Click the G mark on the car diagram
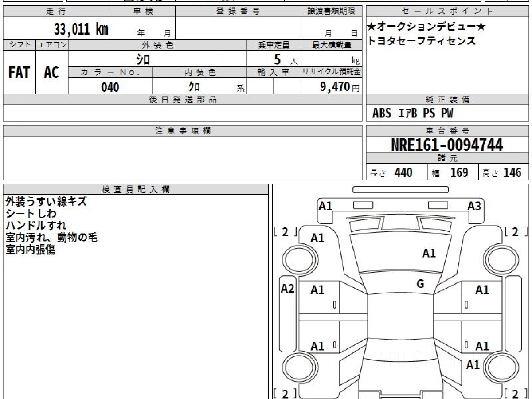 (x=420, y=284)
